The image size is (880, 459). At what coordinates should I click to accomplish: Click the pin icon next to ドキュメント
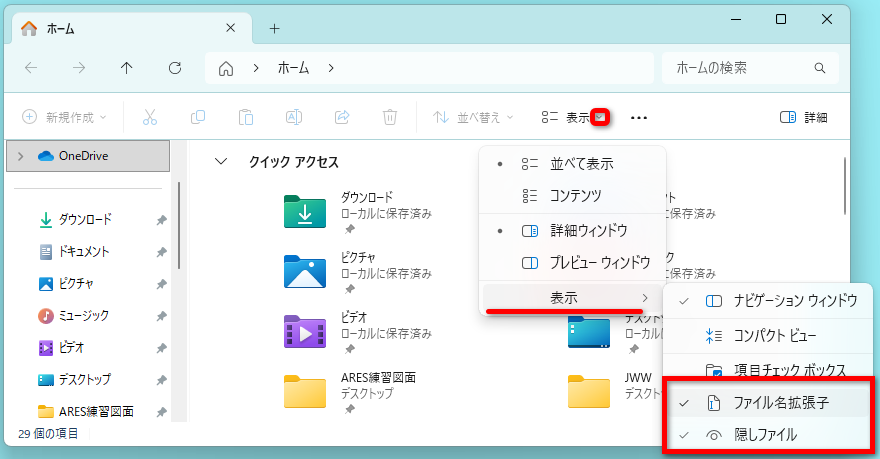coord(162,252)
